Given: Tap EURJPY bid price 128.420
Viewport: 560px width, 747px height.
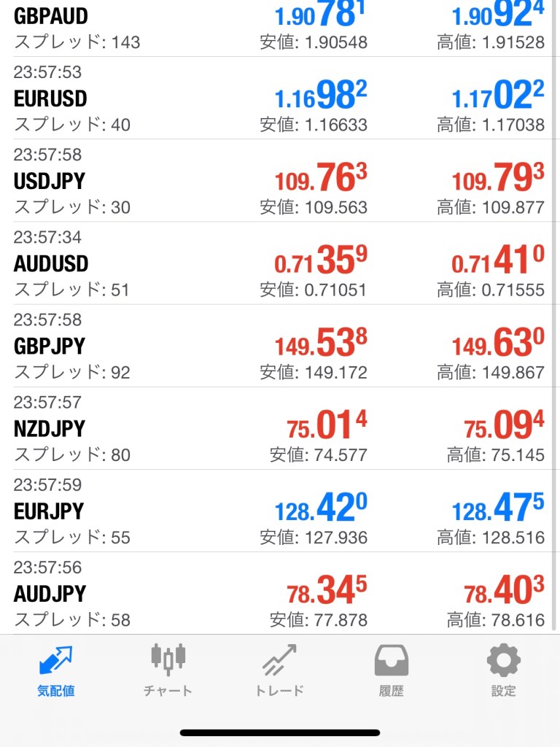Looking at the screenshot, I should coord(321,508).
